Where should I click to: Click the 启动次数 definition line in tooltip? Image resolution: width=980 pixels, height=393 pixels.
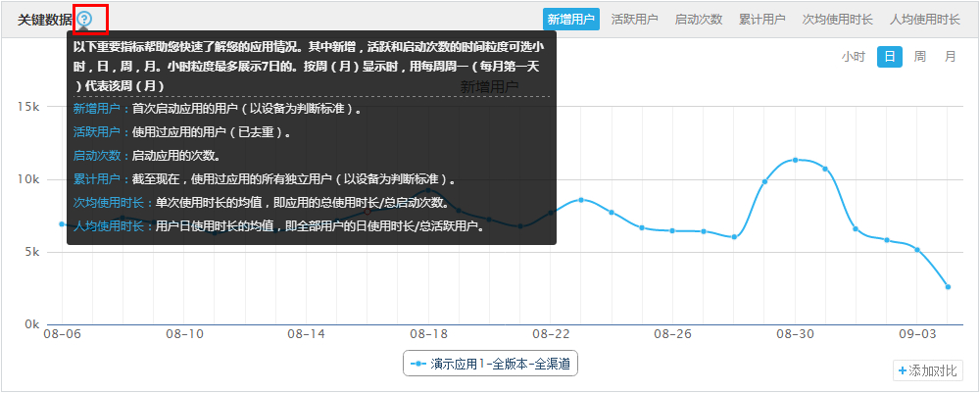tap(146, 155)
